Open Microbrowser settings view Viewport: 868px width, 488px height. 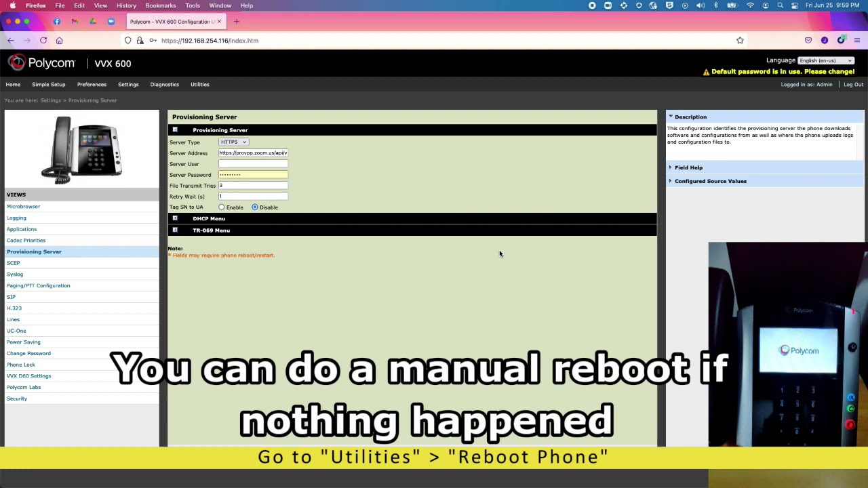24,207
